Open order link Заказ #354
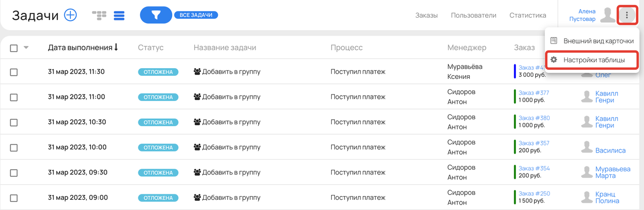 [534, 168]
